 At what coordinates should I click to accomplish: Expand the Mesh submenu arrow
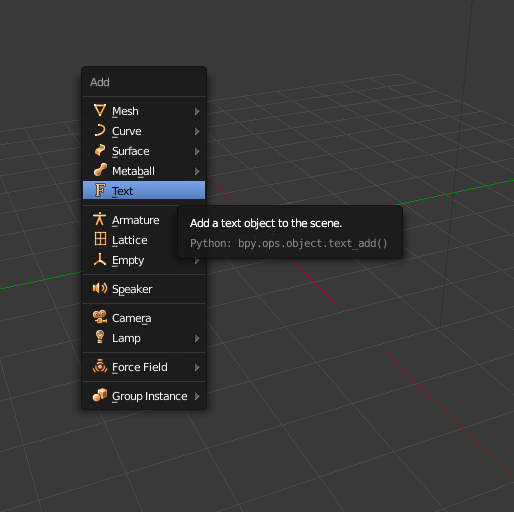[x=197, y=111]
